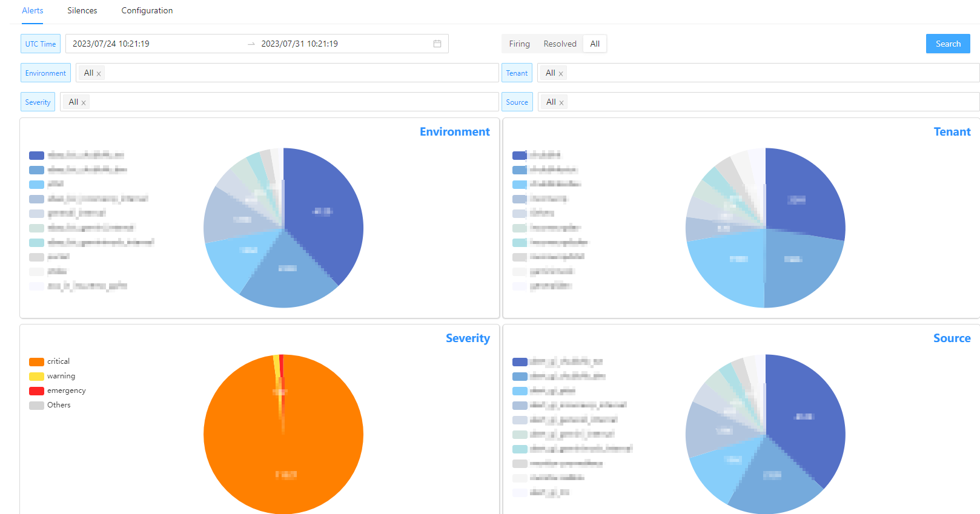
Task: Click the Tenant filter label
Action: 517,73
